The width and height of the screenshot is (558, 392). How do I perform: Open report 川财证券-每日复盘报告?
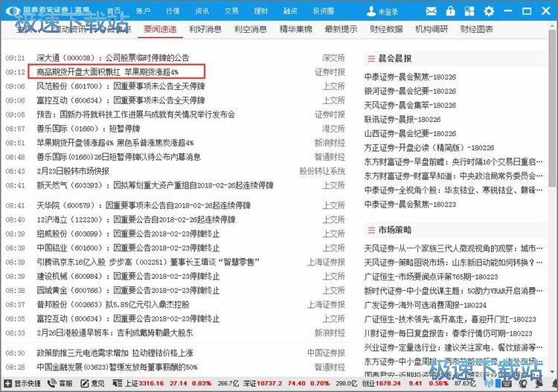[449, 334]
